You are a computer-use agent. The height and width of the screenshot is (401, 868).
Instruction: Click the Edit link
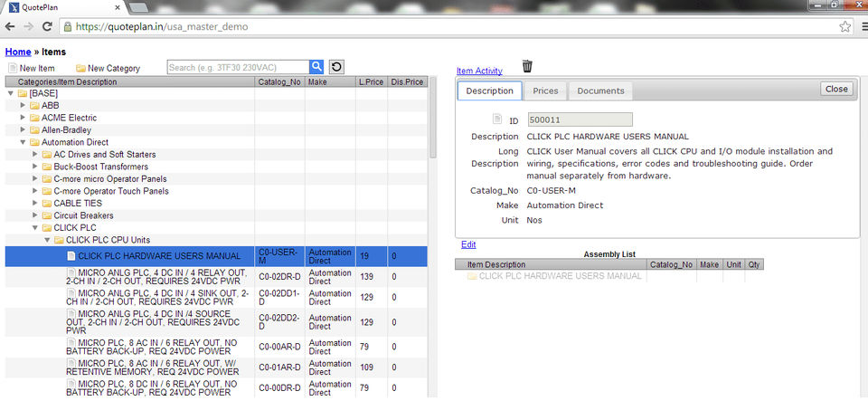coord(468,244)
